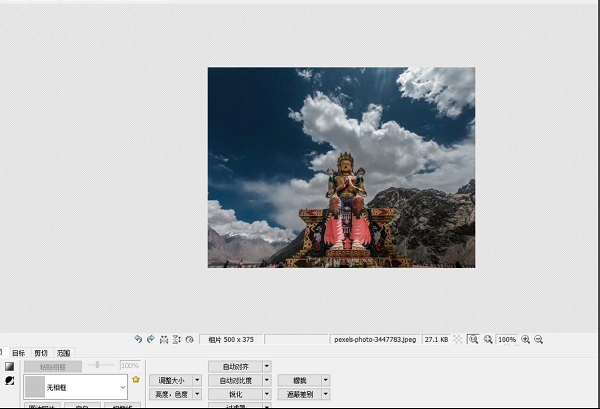Image resolution: width=600 pixels, height=409 pixels.
Task: Click the 100% zoom level field
Action: pyautogui.click(x=507, y=339)
